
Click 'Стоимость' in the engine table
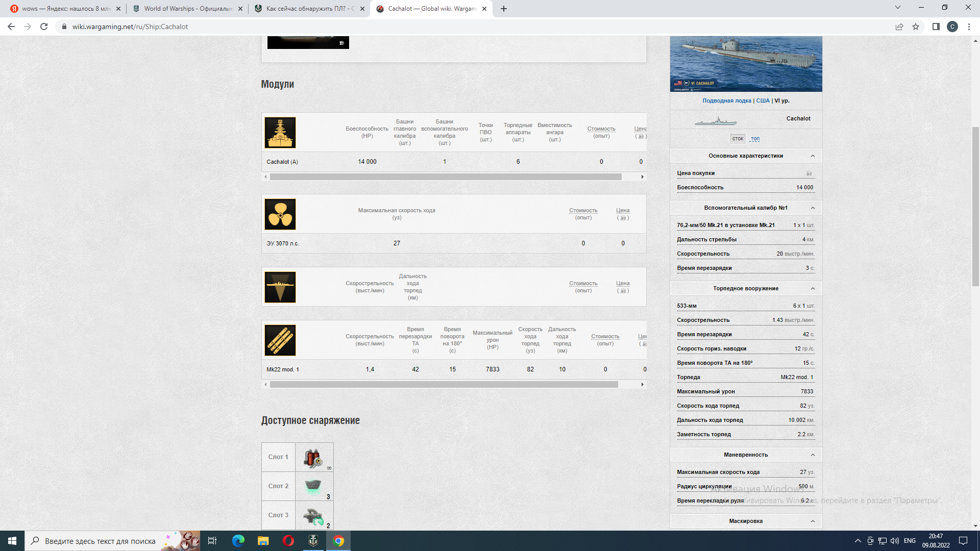(x=583, y=211)
